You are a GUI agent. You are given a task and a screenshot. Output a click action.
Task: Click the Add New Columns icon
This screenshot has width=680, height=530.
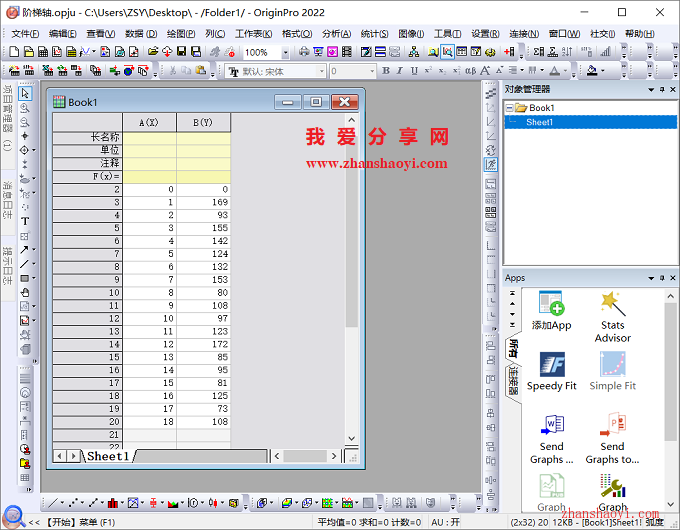tap(509, 52)
